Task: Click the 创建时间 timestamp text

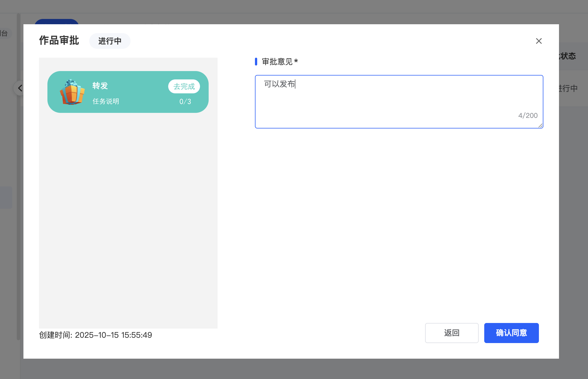Action: coord(95,335)
